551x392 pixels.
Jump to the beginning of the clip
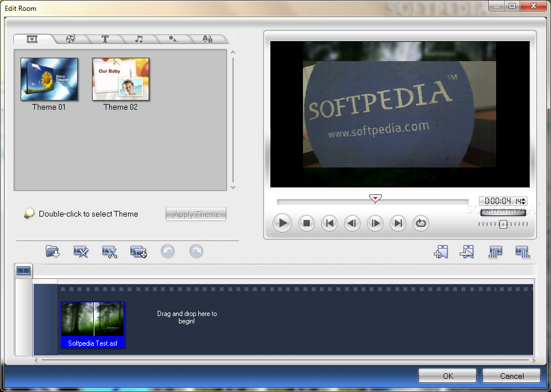click(x=330, y=223)
